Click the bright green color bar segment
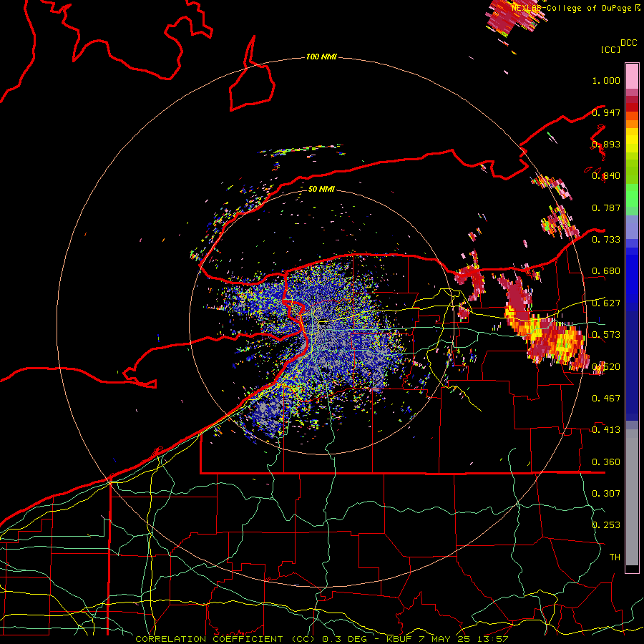Viewport: 644px width, 644px height. 632,195
